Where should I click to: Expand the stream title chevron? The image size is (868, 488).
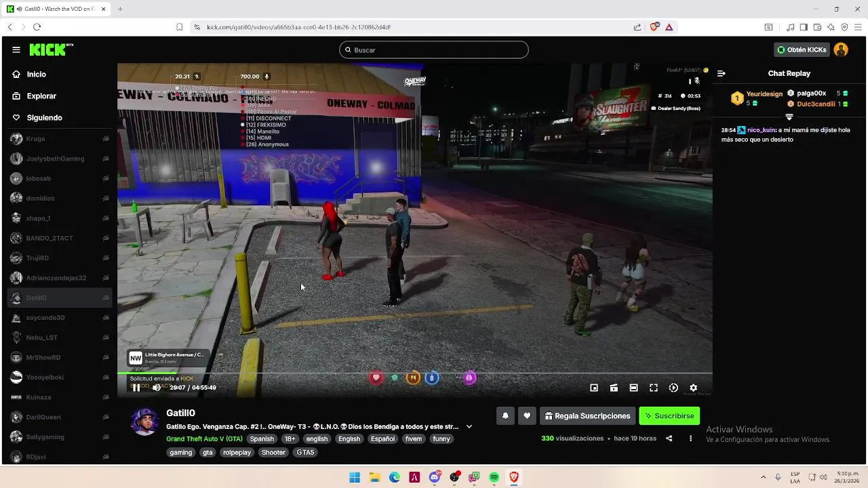(x=469, y=427)
